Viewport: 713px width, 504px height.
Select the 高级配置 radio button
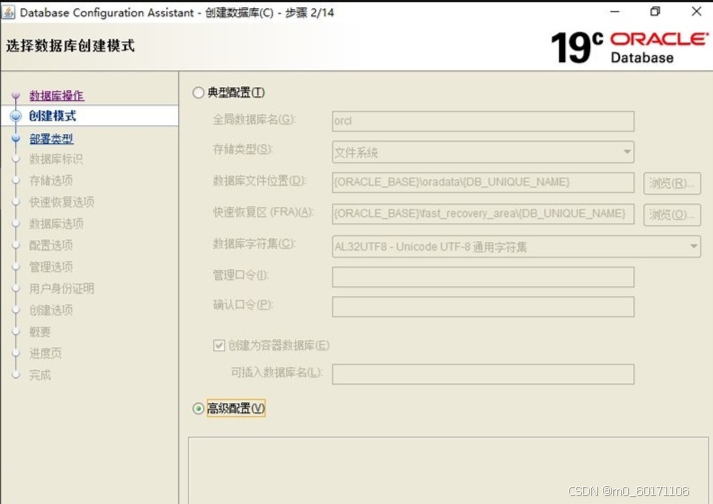(198, 408)
